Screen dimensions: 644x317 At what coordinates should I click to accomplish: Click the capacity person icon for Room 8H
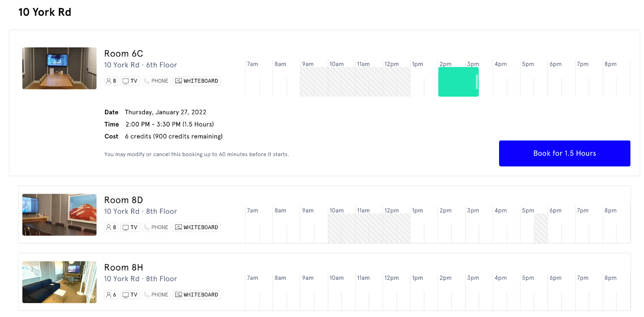108,295
